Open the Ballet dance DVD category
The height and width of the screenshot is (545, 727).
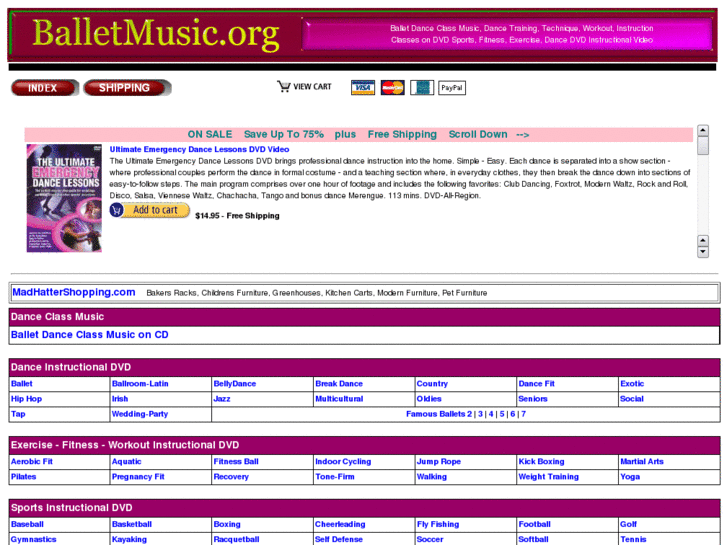22,384
